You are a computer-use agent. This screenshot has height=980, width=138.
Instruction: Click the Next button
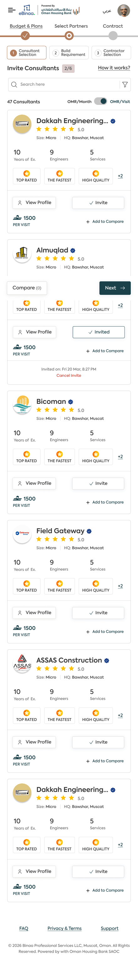coord(115,288)
